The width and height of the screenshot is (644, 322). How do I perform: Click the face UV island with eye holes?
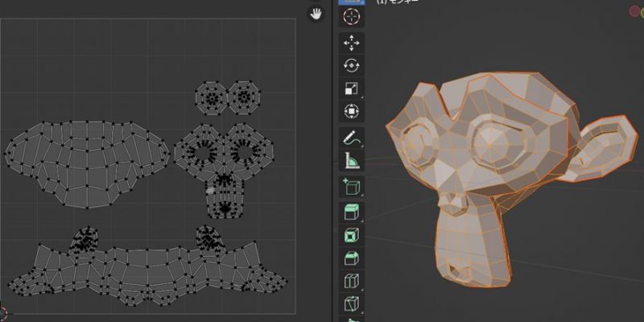pos(224,170)
